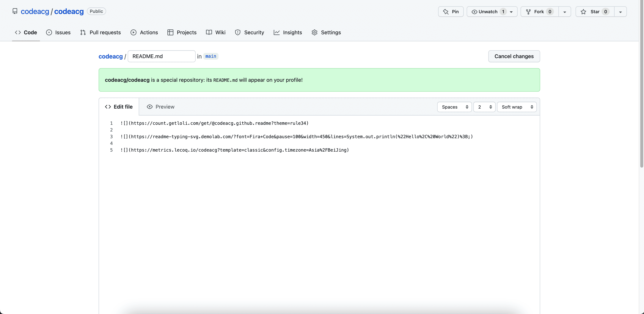Image resolution: width=644 pixels, height=314 pixels.
Task: Open the indent size 2 dropdown
Action: [x=485, y=107]
